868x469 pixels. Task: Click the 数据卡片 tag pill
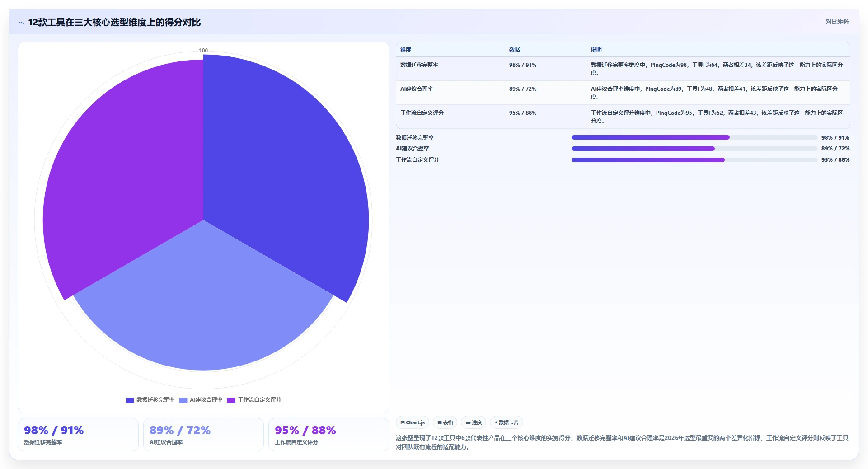(x=507, y=422)
